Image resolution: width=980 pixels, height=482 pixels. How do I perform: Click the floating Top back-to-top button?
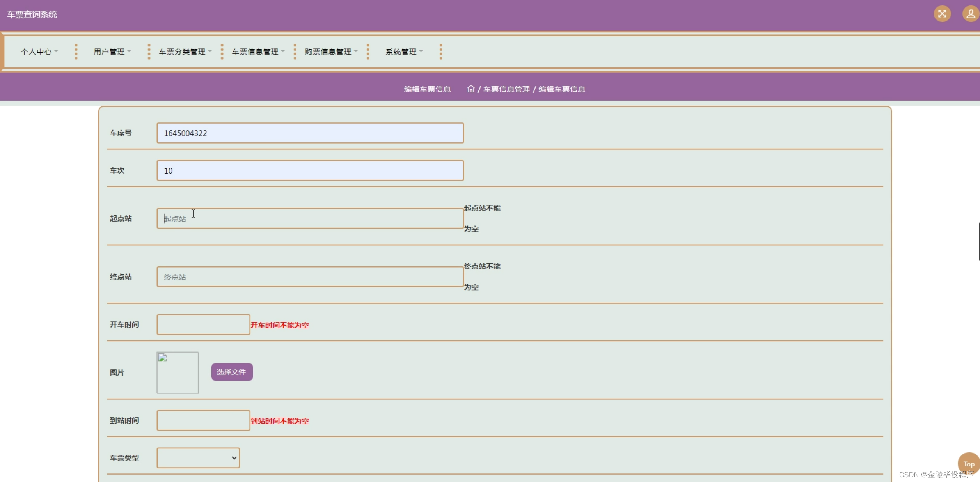coord(969,464)
